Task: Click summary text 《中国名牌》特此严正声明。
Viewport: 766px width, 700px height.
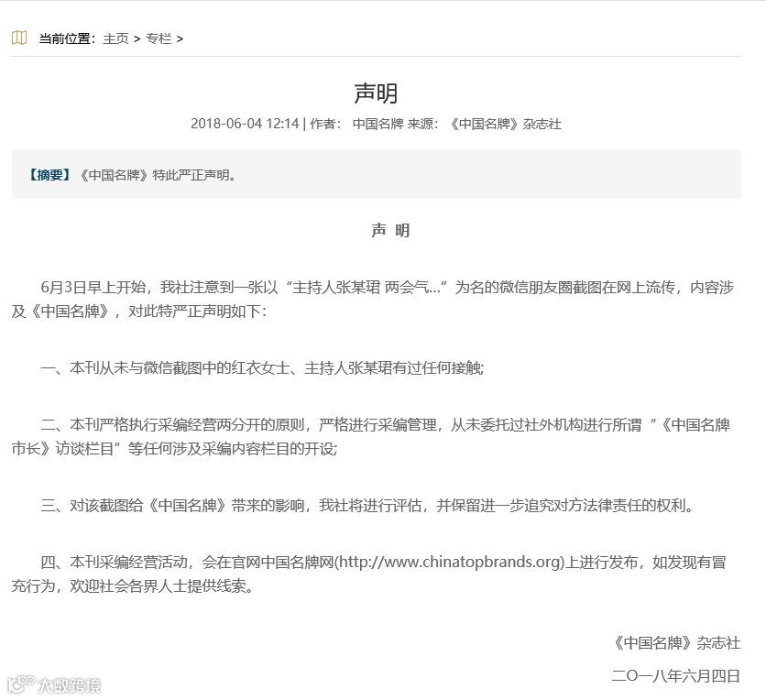Action: point(158,175)
